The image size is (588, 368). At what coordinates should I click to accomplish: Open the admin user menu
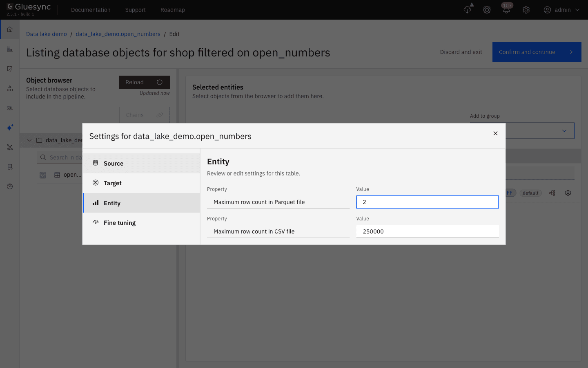pos(562,10)
